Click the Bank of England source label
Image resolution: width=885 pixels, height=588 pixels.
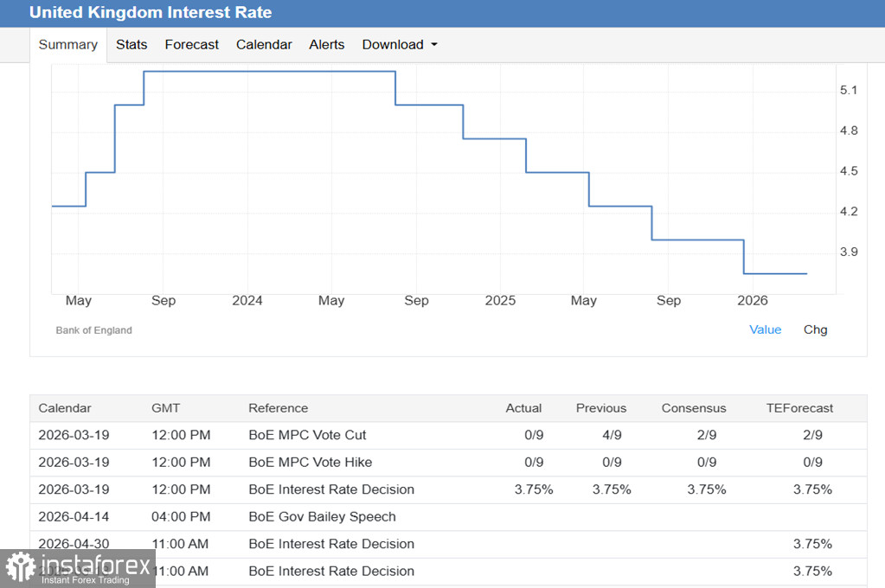(93, 330)
